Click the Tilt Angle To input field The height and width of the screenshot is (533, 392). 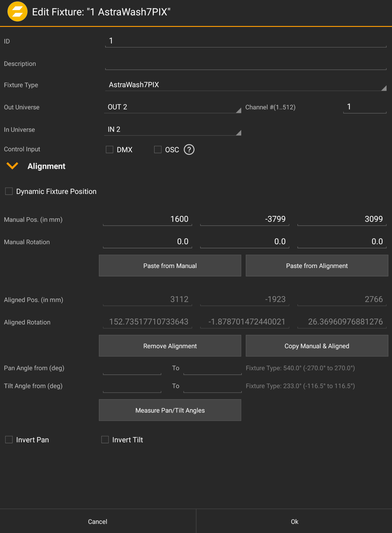click(x=212, y=386)
